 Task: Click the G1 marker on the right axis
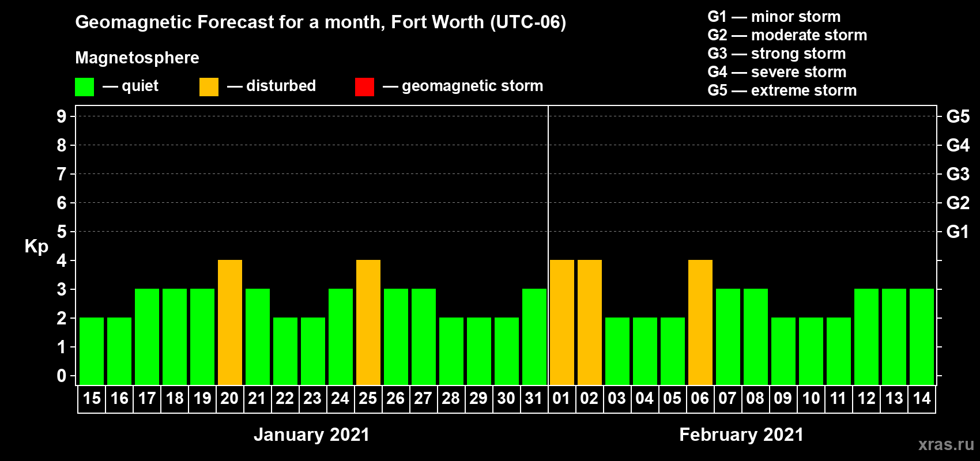coord(958,232)
